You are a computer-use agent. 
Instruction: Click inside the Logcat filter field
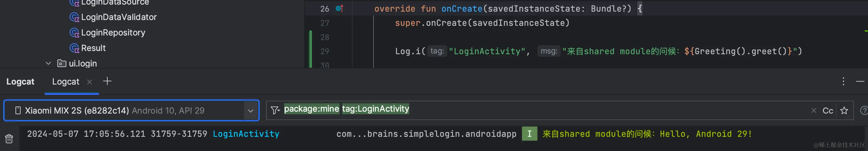pyautogui.click(x=559, y=110)
